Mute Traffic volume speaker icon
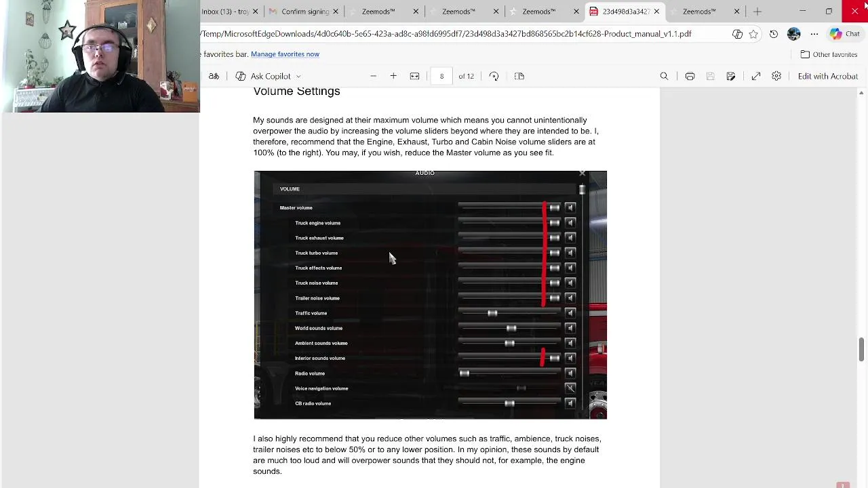The width and height of the screenshot is (868, 488). click(570, 313)
